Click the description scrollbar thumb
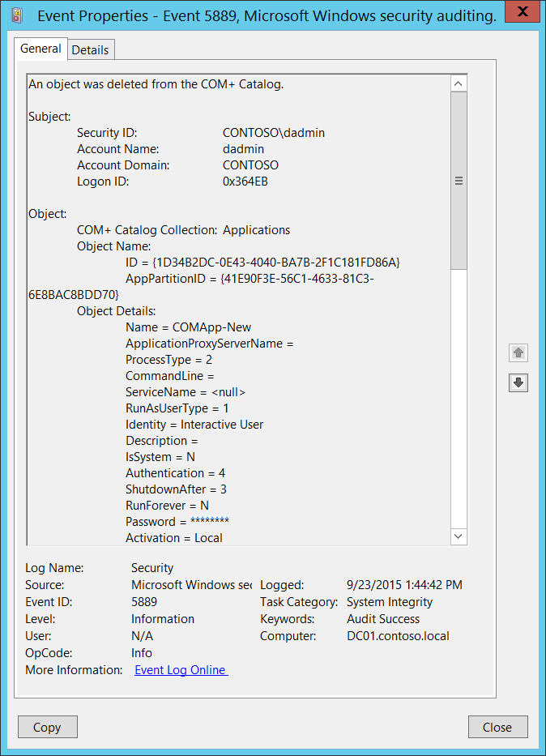 click(x=459, y=182)
